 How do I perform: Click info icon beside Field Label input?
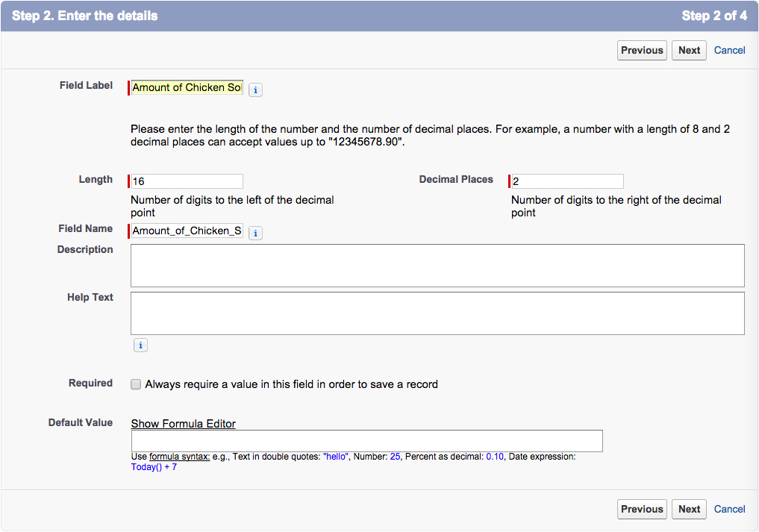pyautogui.click(x=255, y=90)
